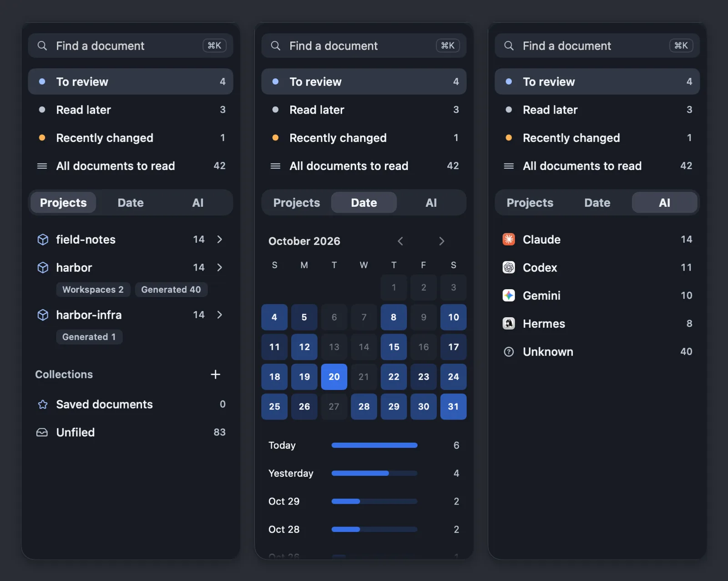The height and width of the screenshot is (581, 728).
Task: Click the field-notes cube icon
Action: [x=43, y=240]
